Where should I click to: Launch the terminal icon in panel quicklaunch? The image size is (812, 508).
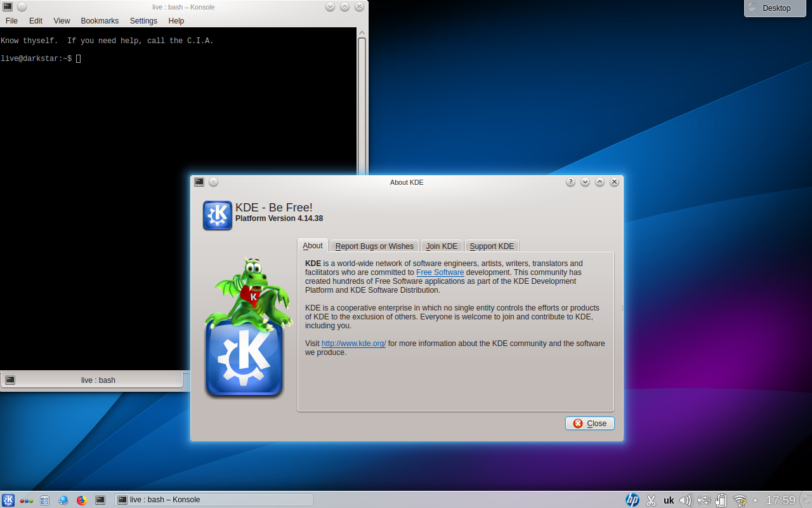100,500
